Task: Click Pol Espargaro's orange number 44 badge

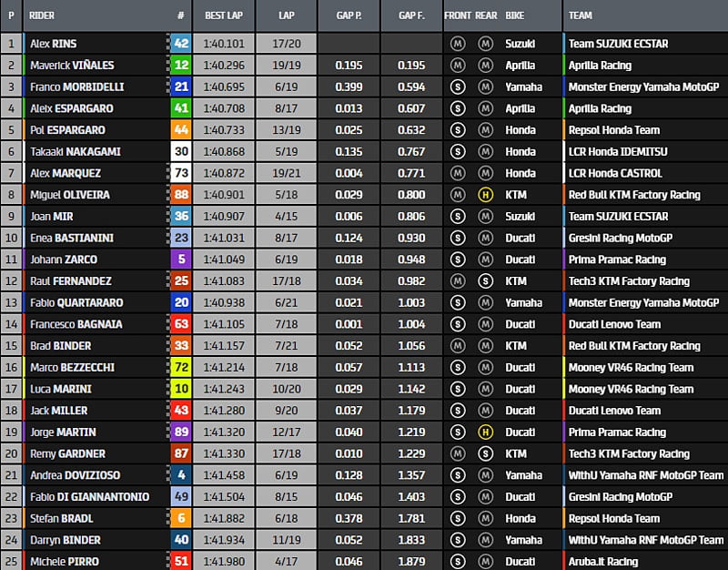Action: point(181,130)
